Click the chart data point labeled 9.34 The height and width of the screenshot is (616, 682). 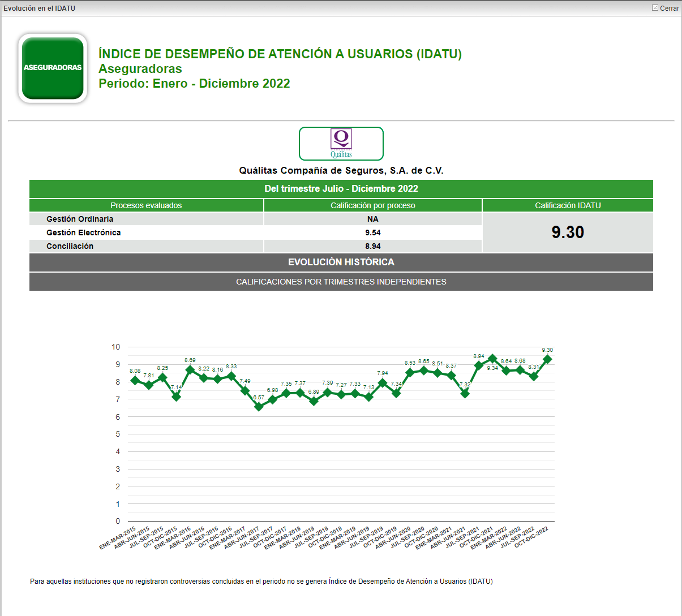[492, 359]
